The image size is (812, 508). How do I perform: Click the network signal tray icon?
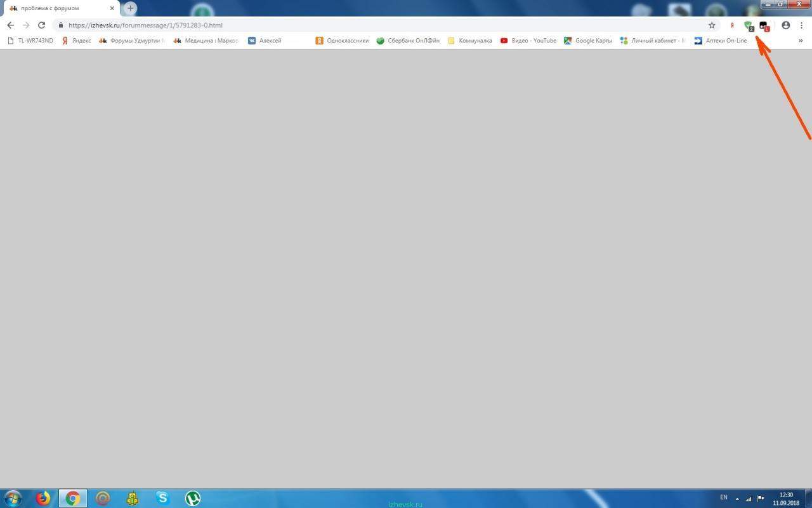(x=750, y=498)
